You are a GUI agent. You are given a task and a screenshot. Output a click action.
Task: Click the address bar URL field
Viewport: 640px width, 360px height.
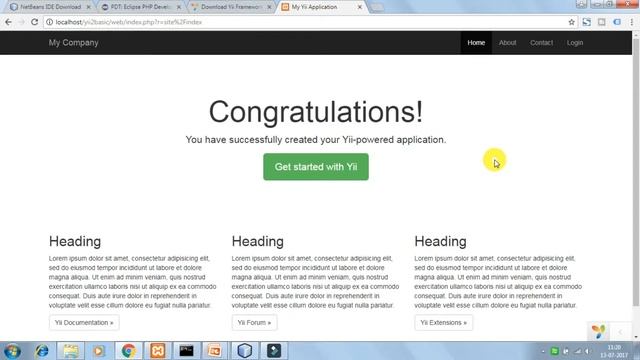click(x=310, y=22)
